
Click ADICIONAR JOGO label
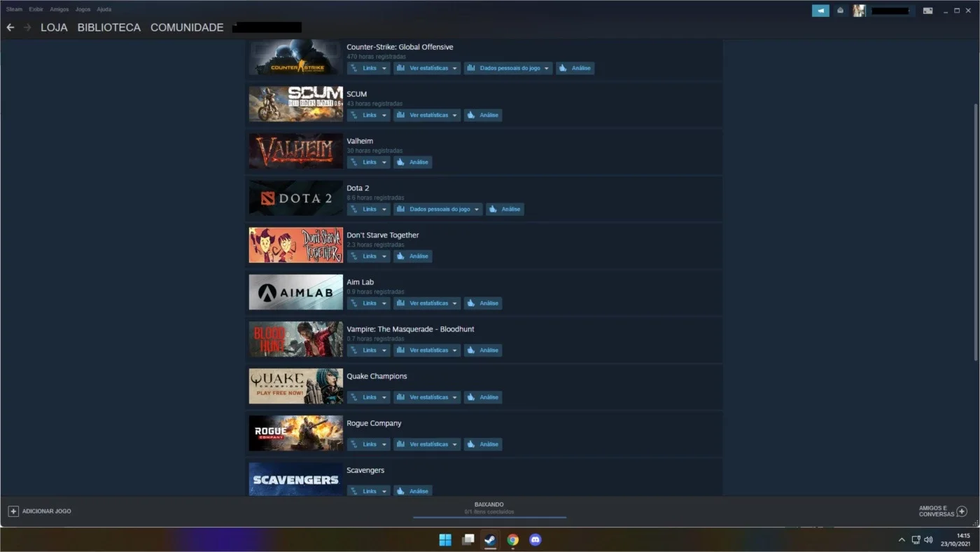[x=47, y=511]
